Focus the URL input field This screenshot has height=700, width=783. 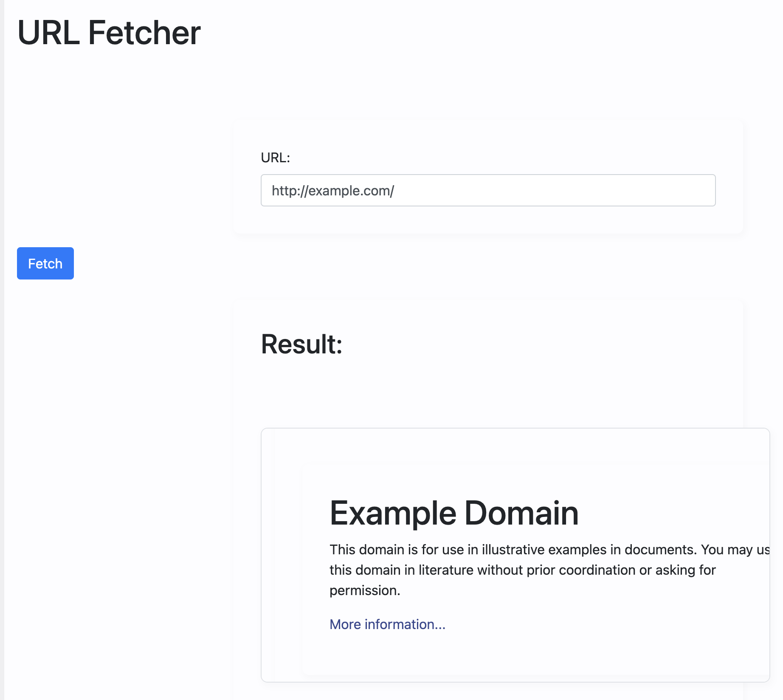[487, 190]
